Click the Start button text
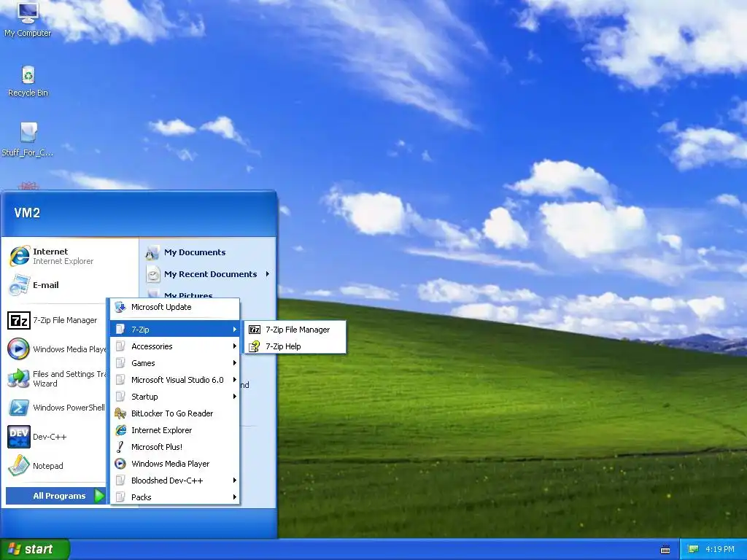 38,549
